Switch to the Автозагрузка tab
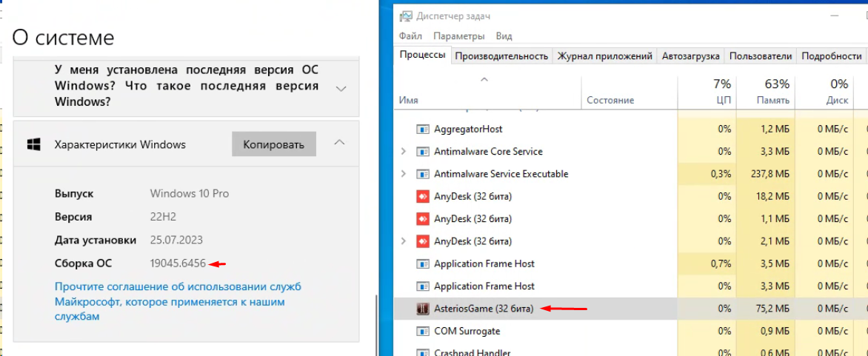868x356 pixels. pyautogui.click(x=690, y=56)
